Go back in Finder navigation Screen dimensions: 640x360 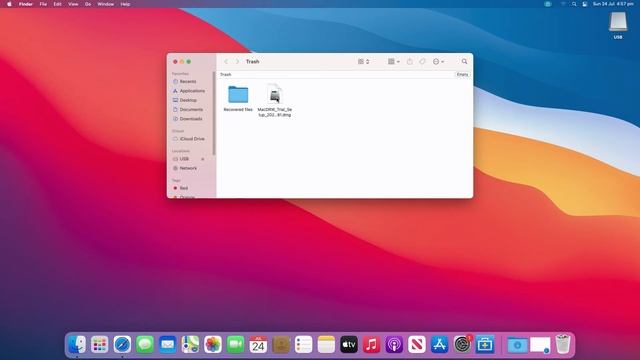click(226, 62)
